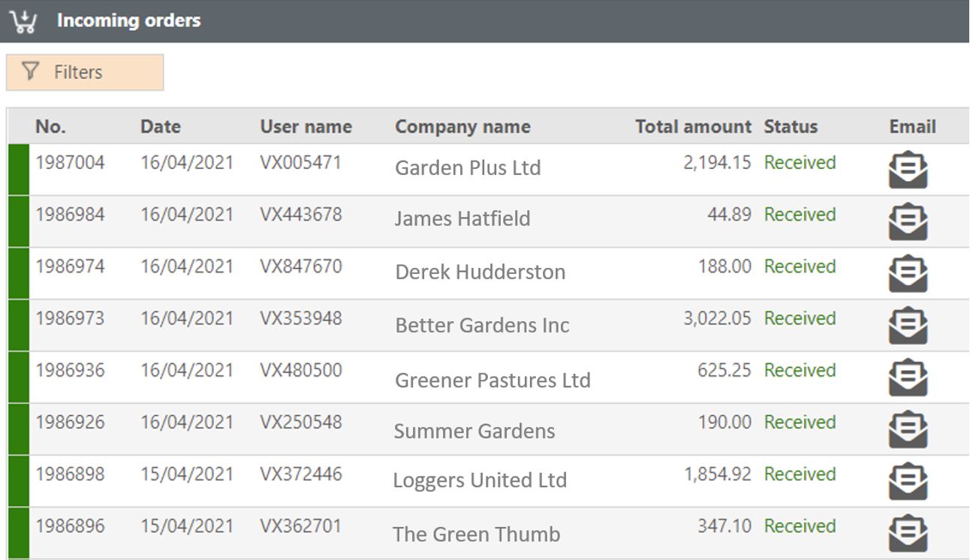
Task: Sort orders by Date column header
Action: pyautogui.click(x=160, y=127)
